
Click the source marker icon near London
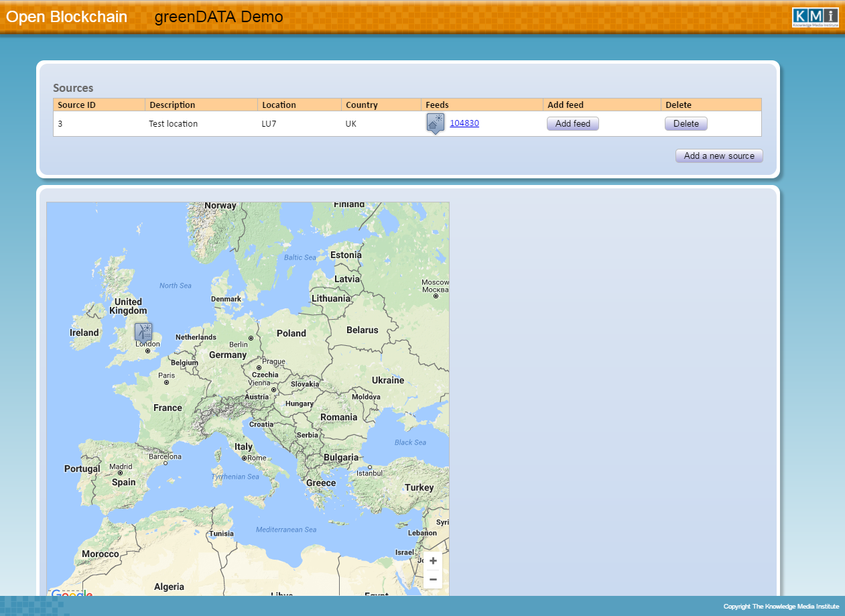(x=143, y=332)
